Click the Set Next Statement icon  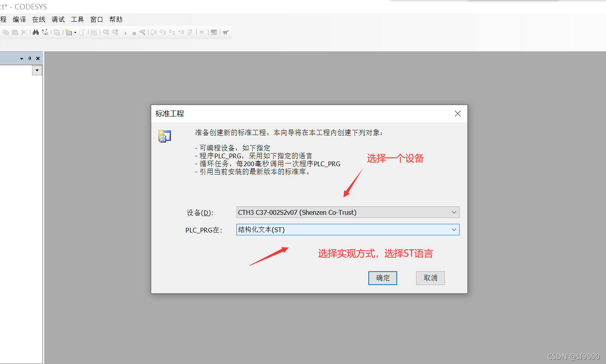point(190,32)
